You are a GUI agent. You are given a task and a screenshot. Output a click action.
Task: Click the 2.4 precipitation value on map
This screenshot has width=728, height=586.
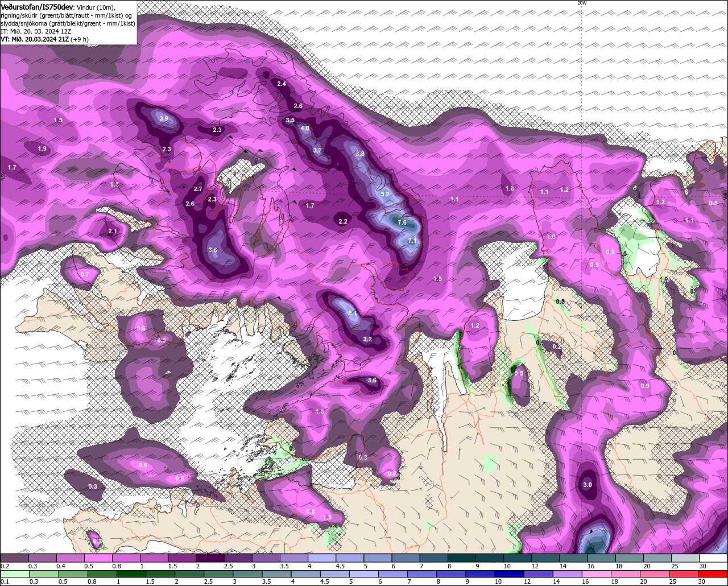[x=282, y=84]
